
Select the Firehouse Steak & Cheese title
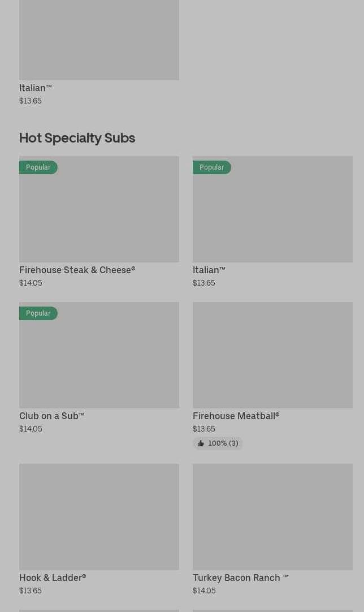(77, 270)
